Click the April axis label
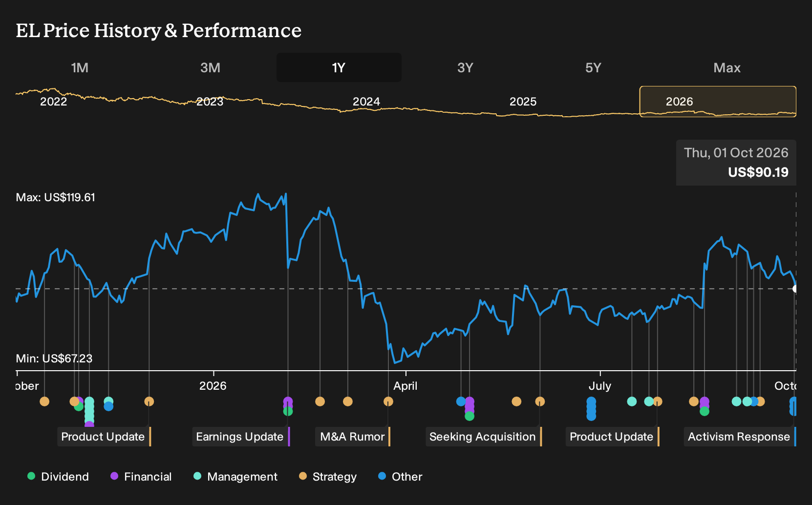Image resolution: width=812 pixels, height=505 pixels. (x=406, y=386)
